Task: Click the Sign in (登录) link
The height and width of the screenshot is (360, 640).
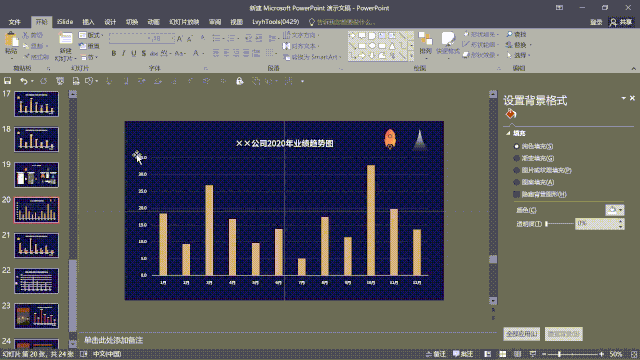Action: click(596, 22)
